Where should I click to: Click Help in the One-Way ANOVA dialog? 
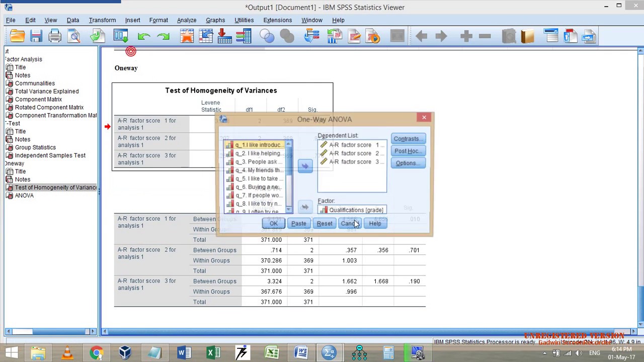click(x=375, y=223)
